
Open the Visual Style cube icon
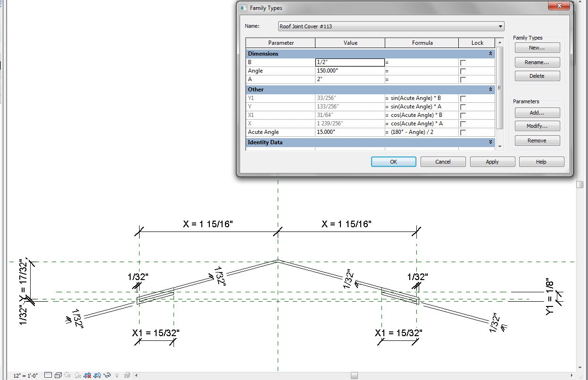pyautogui.click(x=58, y=375)
